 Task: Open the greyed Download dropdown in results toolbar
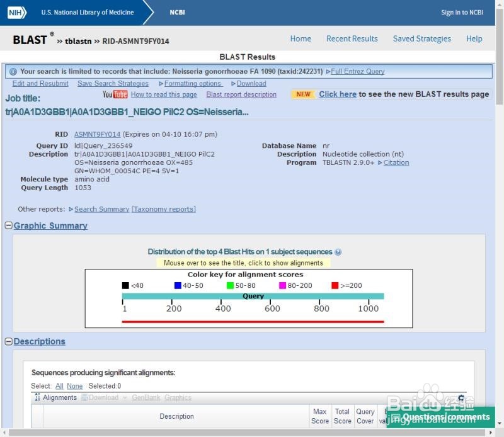[x=104, y=397]
